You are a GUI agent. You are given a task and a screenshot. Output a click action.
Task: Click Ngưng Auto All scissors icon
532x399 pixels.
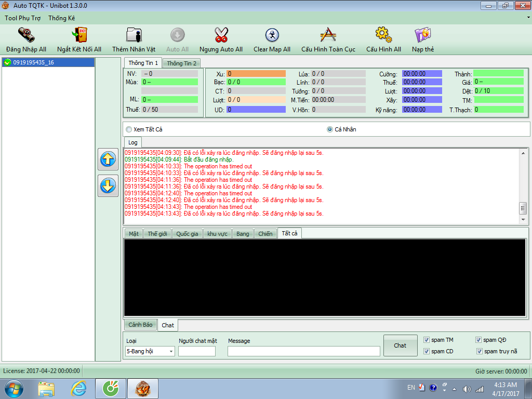point(221,35)
